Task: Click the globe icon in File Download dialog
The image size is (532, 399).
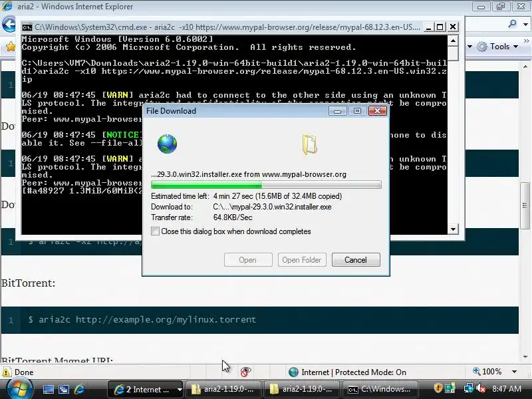Action: pos(167,144)
